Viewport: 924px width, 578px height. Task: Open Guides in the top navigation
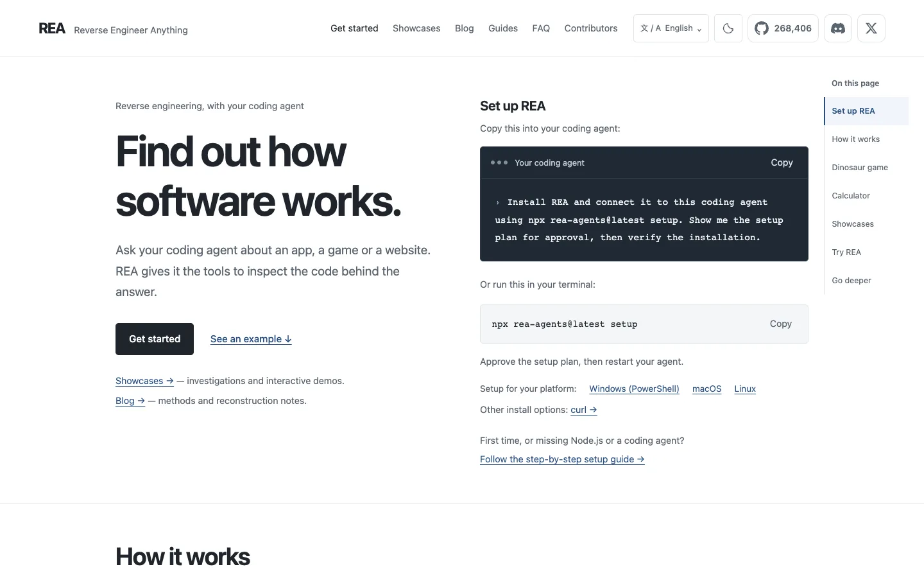pyautogui.click(x=503, y=28)
